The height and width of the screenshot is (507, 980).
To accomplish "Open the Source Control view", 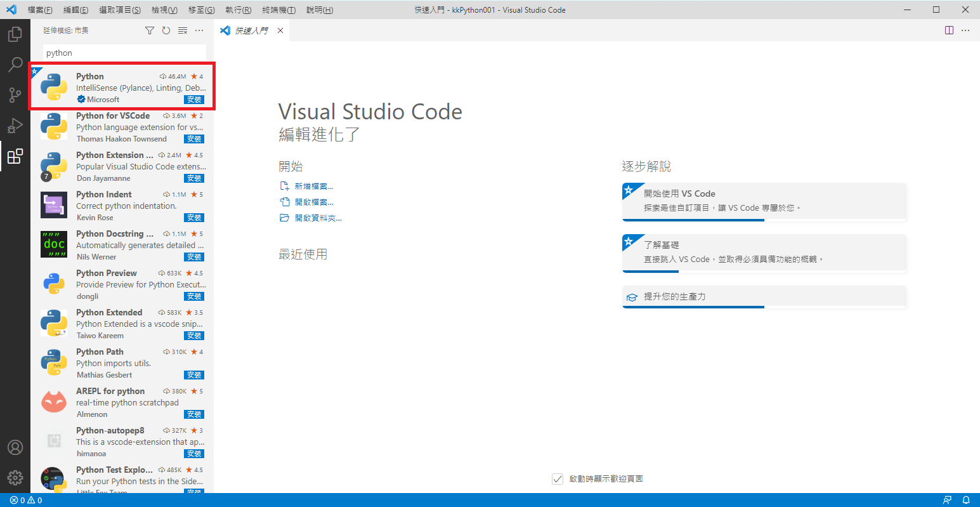I will click(15, 95).
